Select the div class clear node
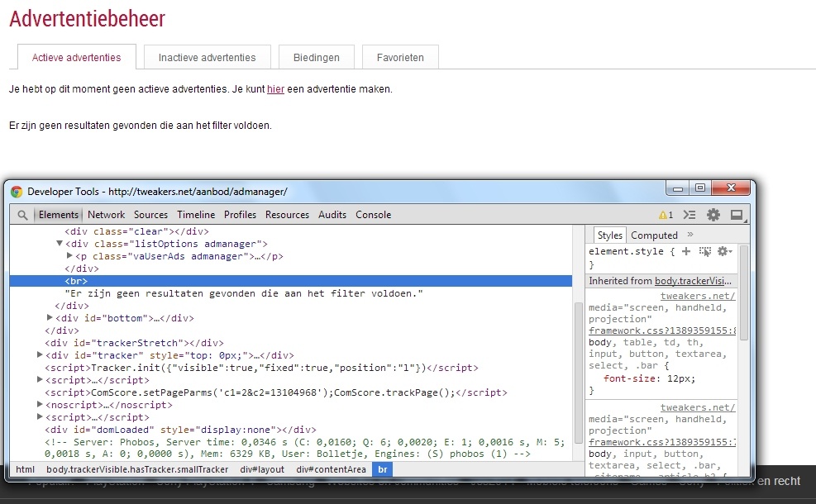Viewport: 816px width, 504px height. point(136,231)
